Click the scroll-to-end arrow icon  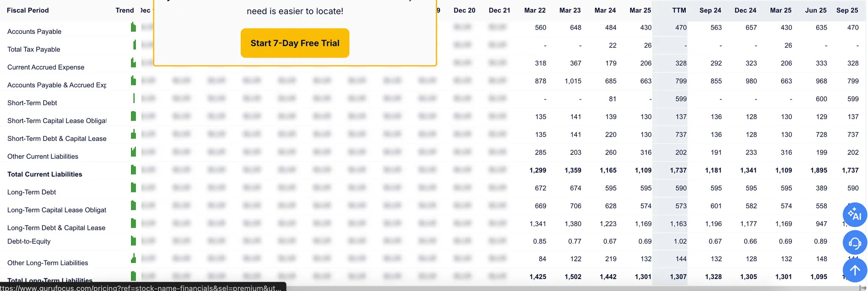click(x=863, y=288)
